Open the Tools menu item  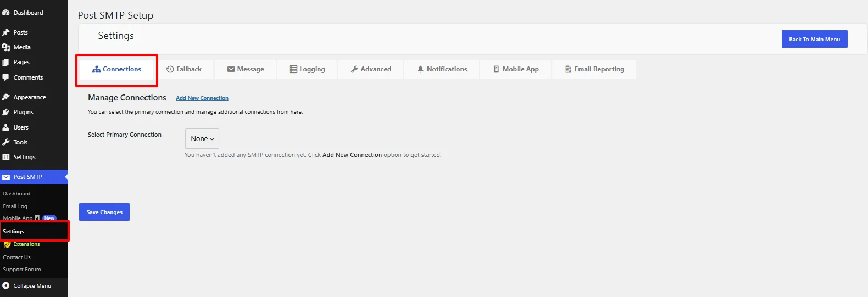click(34, 142)
